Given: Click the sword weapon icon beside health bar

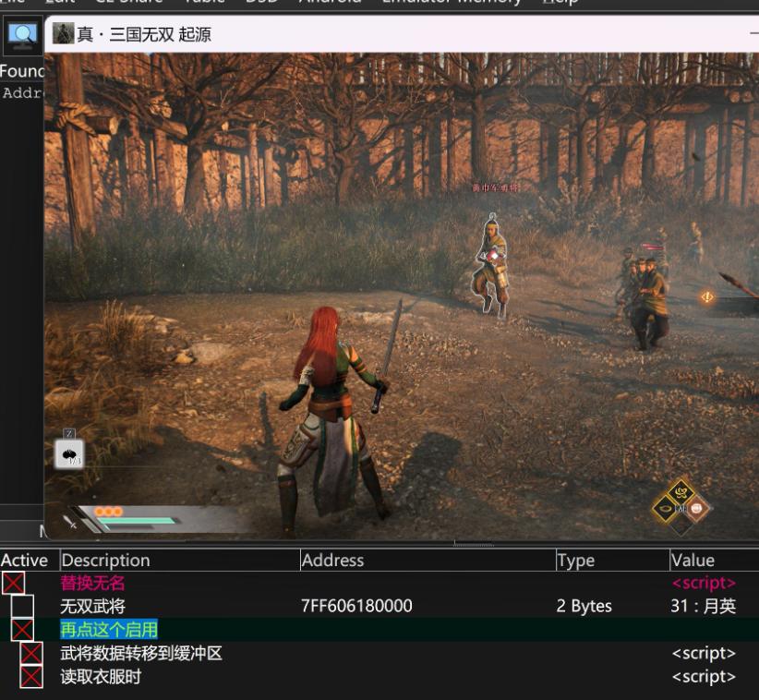Looking at the screenshot, I should click(x=69, y=522).
